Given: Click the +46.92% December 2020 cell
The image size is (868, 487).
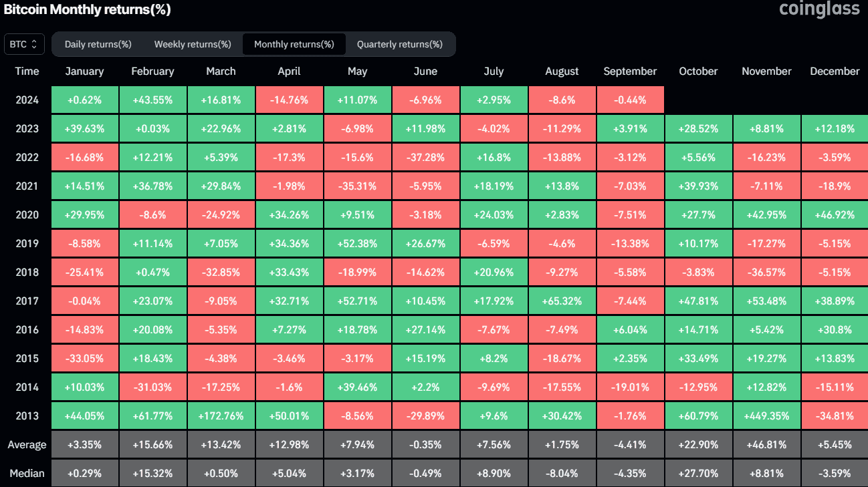Looking at the screenshot, I should pyautogui.click(x=835, y=214).
